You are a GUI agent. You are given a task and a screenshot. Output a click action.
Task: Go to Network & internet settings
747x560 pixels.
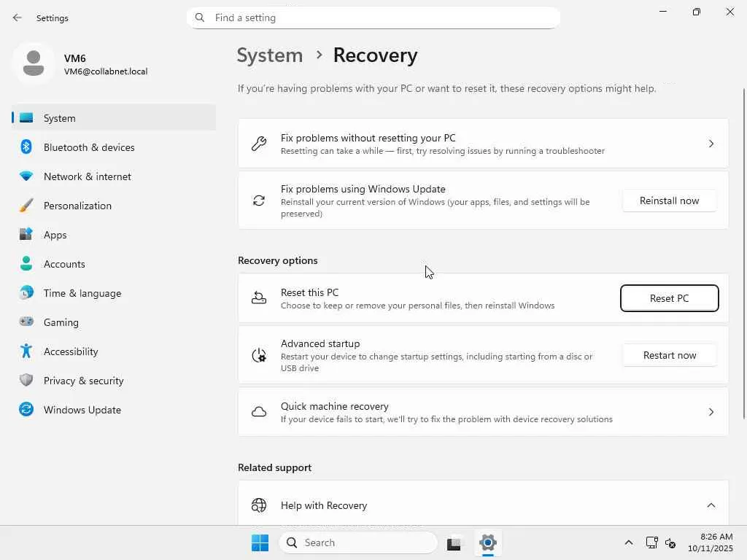coord(114,176)
